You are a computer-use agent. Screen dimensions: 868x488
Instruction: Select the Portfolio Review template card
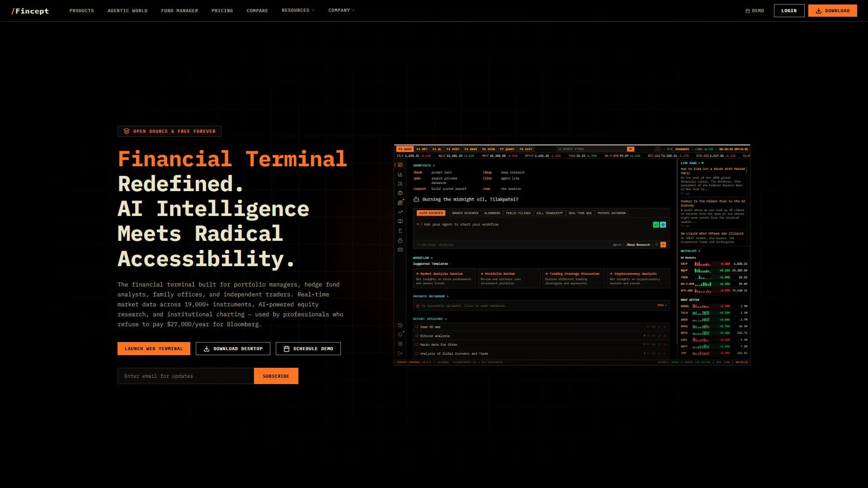point(509,279)
